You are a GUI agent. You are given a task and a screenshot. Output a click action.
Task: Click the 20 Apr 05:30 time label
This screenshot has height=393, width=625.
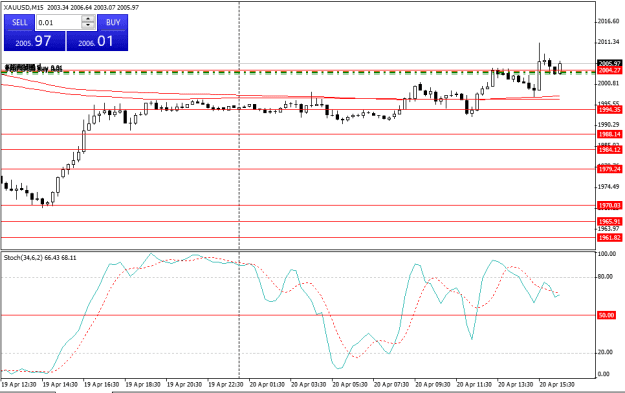(x=350, y=385)
